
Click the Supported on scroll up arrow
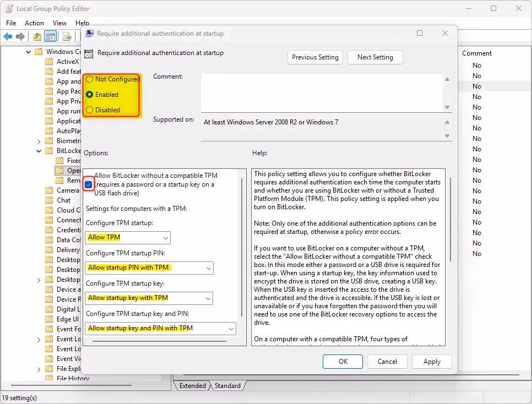click(x=447, y=122)
